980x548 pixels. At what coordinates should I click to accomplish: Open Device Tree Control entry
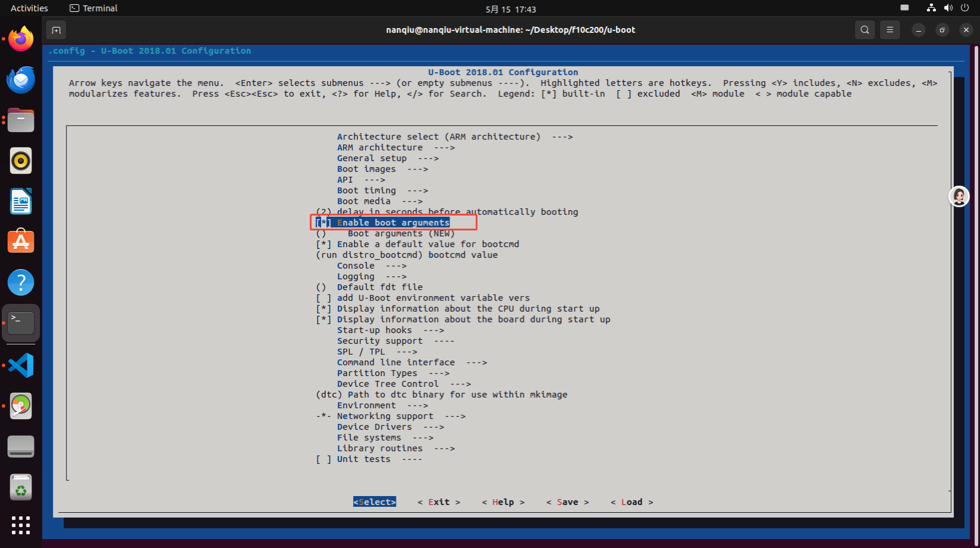(404, 384)
